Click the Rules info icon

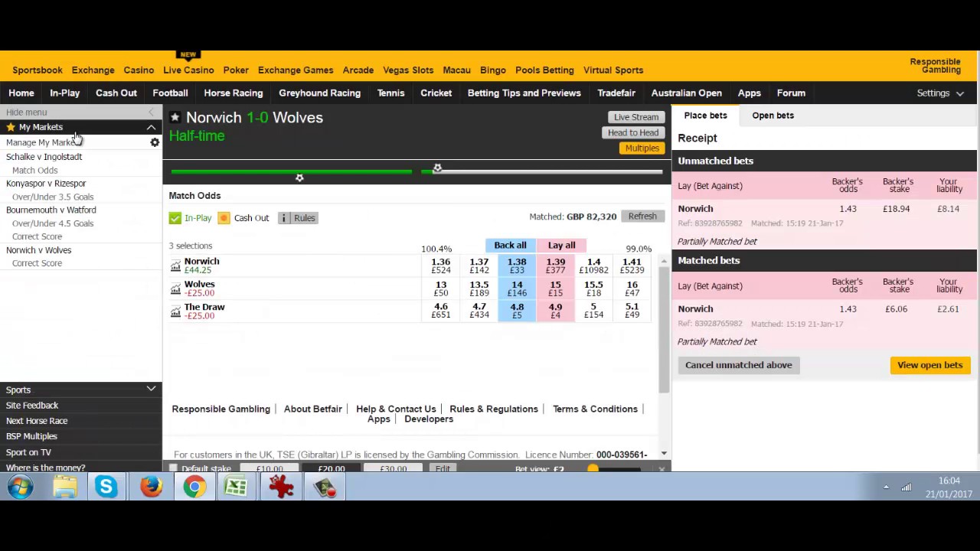[284, 218]
